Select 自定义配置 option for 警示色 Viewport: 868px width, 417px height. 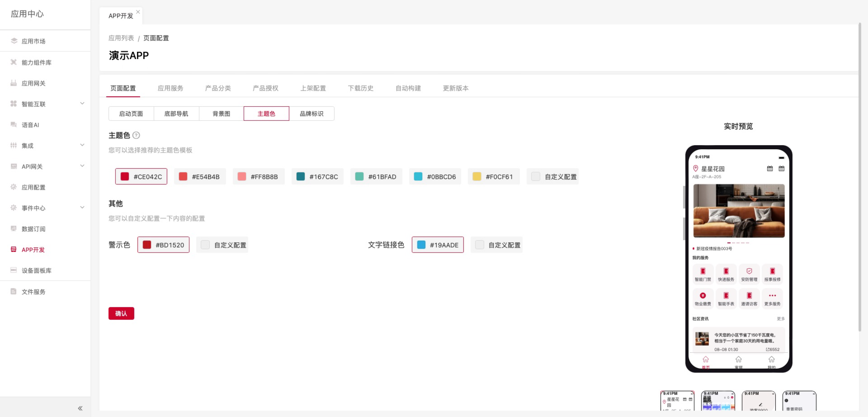[222, 245]
